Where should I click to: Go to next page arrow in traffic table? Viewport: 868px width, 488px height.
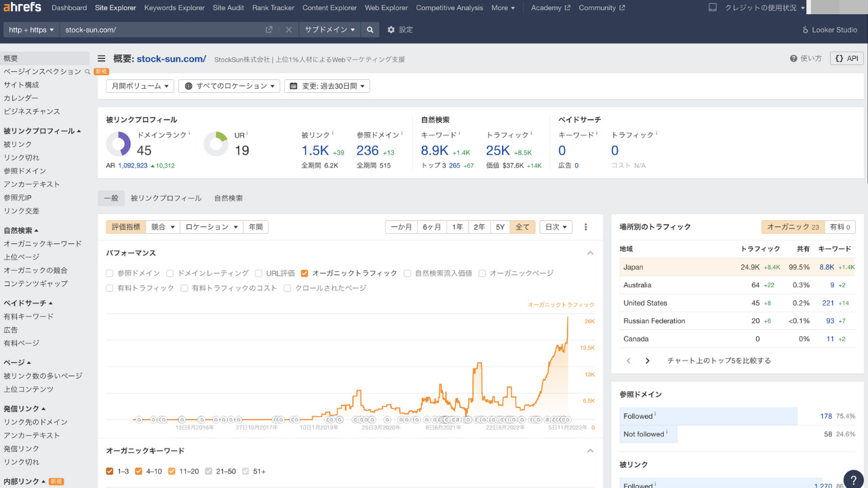click(647, 361)
